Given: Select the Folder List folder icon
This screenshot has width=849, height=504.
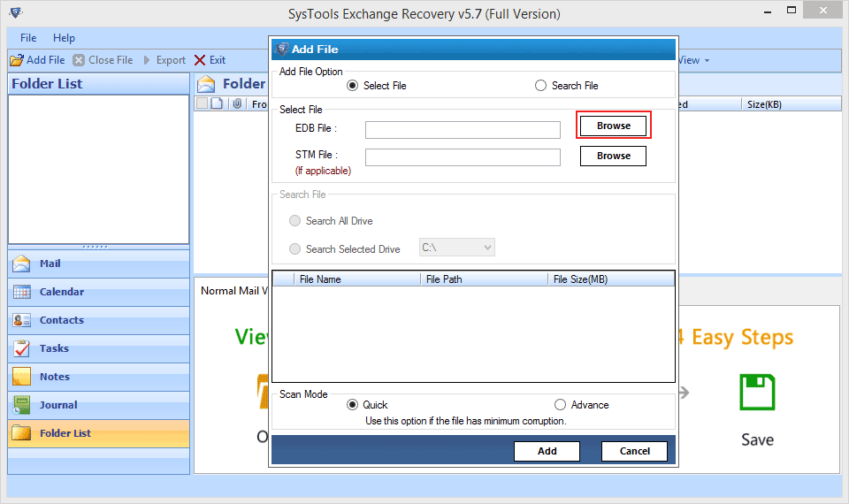Looking at the screenshot, I should pyautogui.click(x=21, y=432).
